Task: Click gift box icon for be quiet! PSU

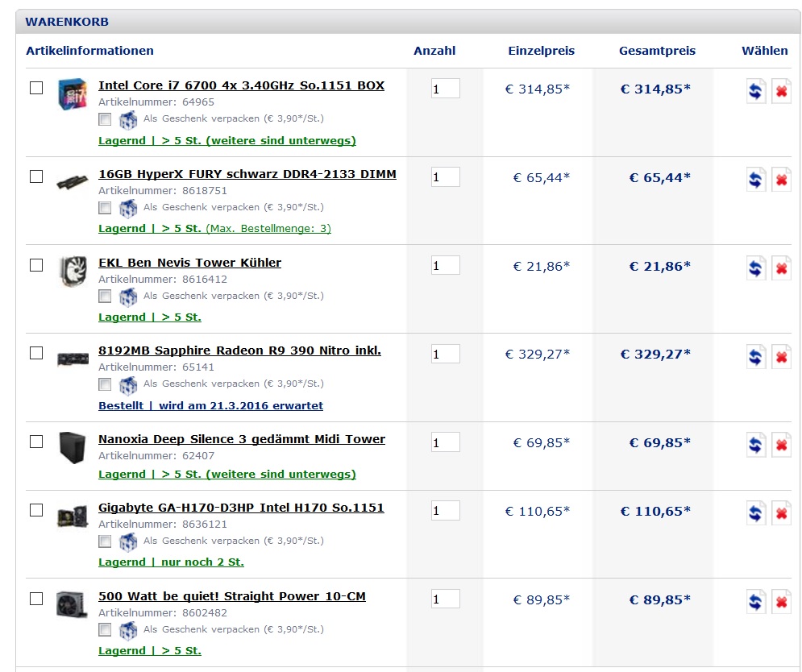Action: [128, 631]
